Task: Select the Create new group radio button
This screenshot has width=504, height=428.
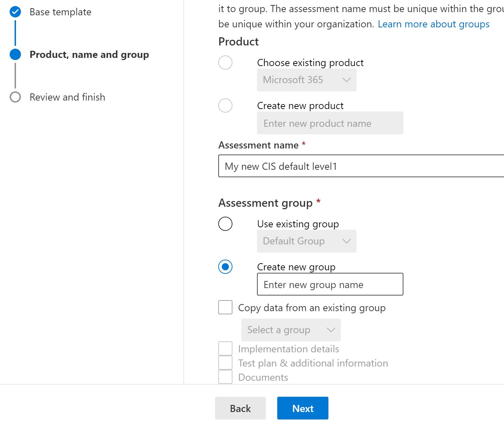Action: (x=225, y=267)
